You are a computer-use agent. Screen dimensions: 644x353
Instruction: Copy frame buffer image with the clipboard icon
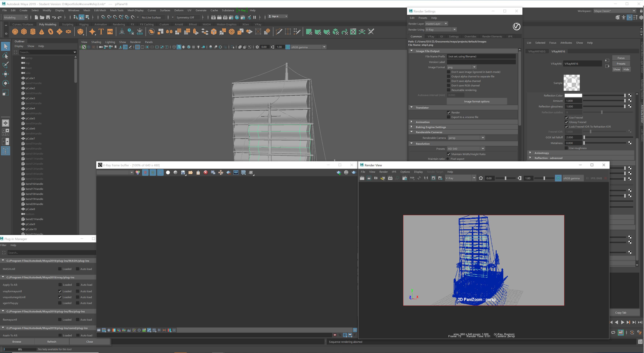click(x=198, y=172)
